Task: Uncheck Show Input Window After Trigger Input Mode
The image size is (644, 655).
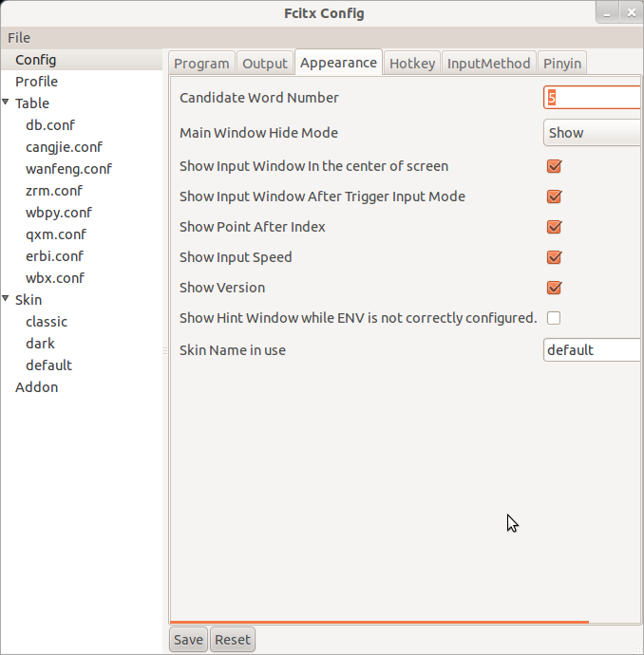Action: 554,196
